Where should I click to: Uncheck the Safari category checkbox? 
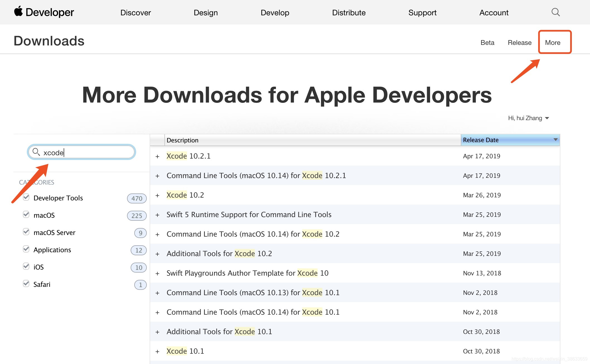[26, 284]
